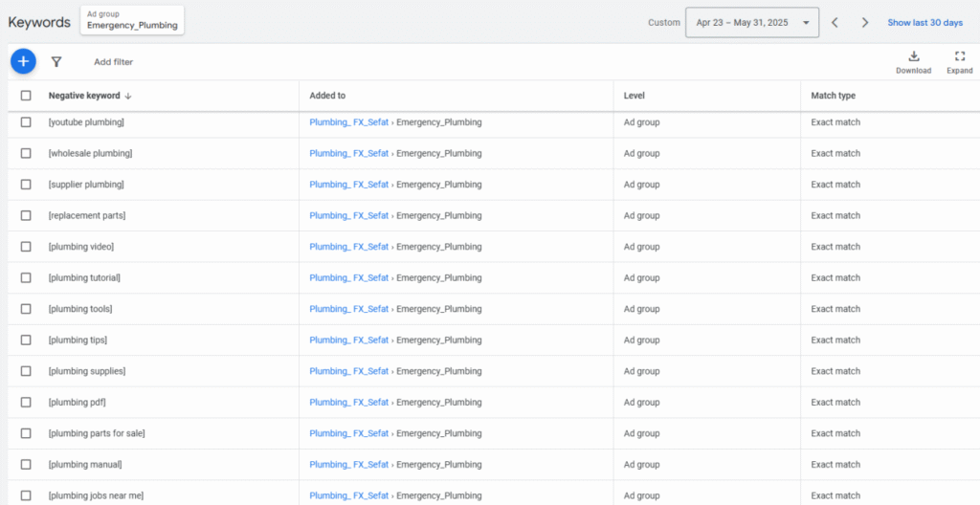Click the Added to column header
Viewport: 980px width, 505px height.
click(x=327, y=96)
